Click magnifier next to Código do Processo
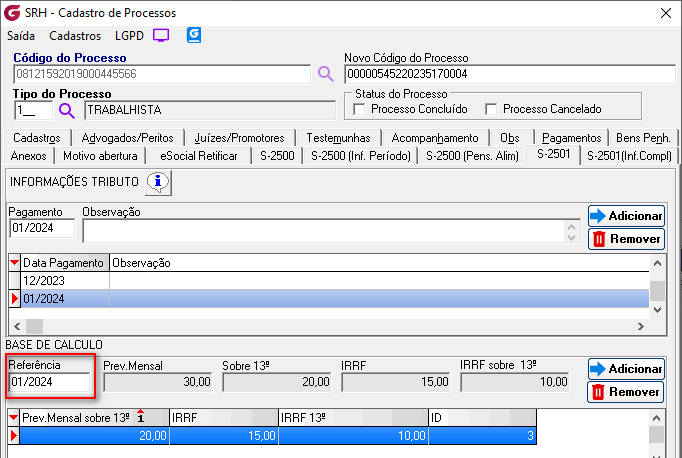This screenshot has width=682, height=458. [x=325, y=74]
